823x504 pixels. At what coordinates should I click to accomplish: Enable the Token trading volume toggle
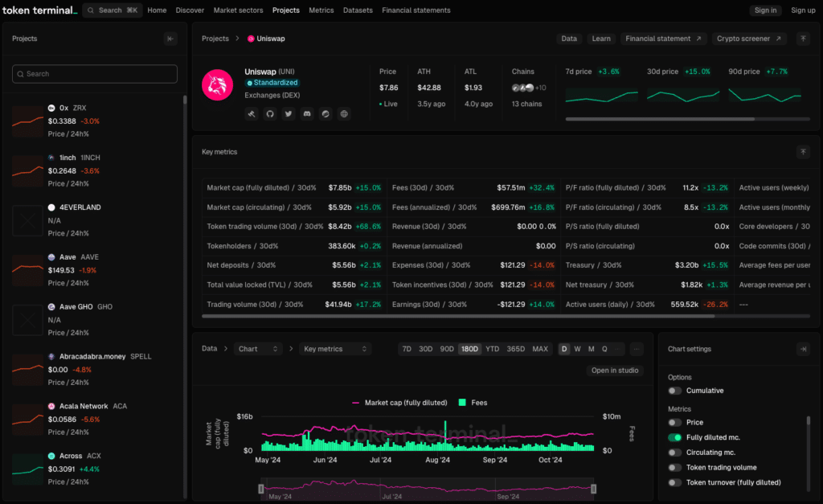(675, 468)
